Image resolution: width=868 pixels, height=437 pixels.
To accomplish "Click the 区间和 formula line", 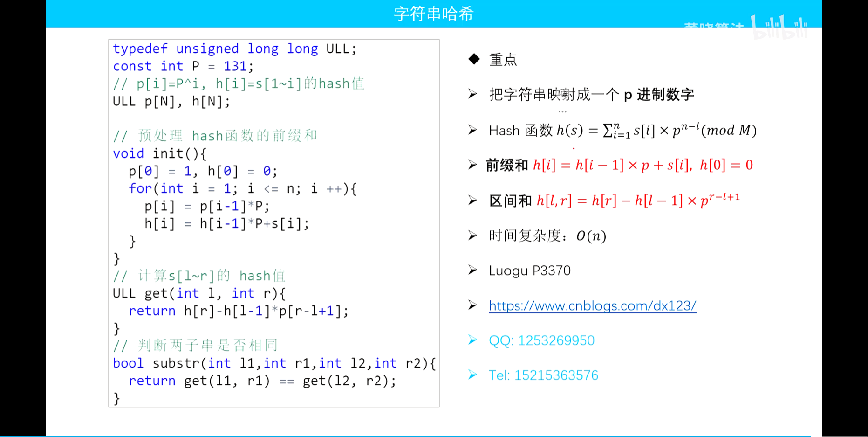I will [615, 200].
